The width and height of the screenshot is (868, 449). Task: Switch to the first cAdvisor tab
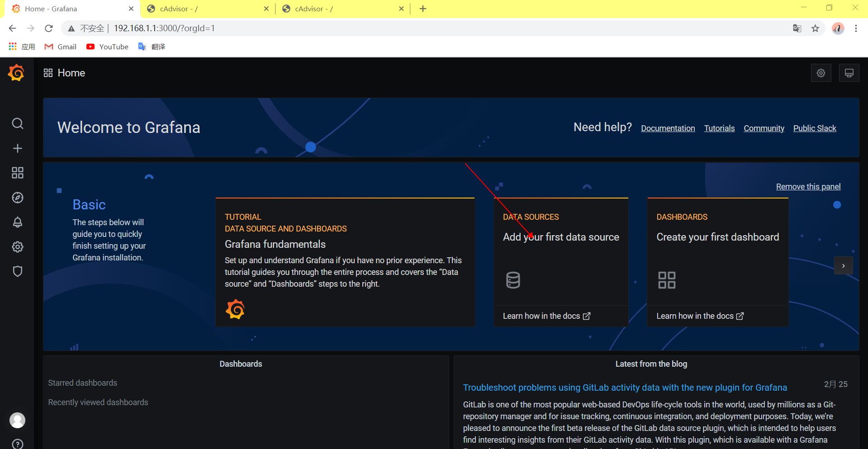pyautogui.click(x=208, y=9)
